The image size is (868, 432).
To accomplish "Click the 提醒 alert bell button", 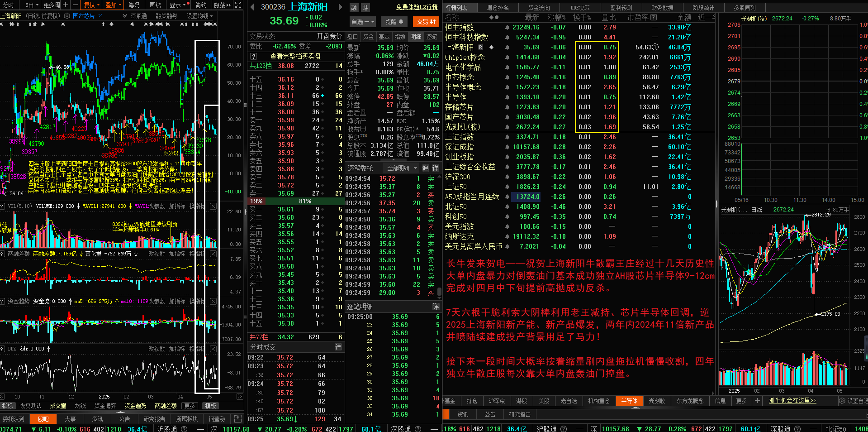I will [x=394, y=21].
